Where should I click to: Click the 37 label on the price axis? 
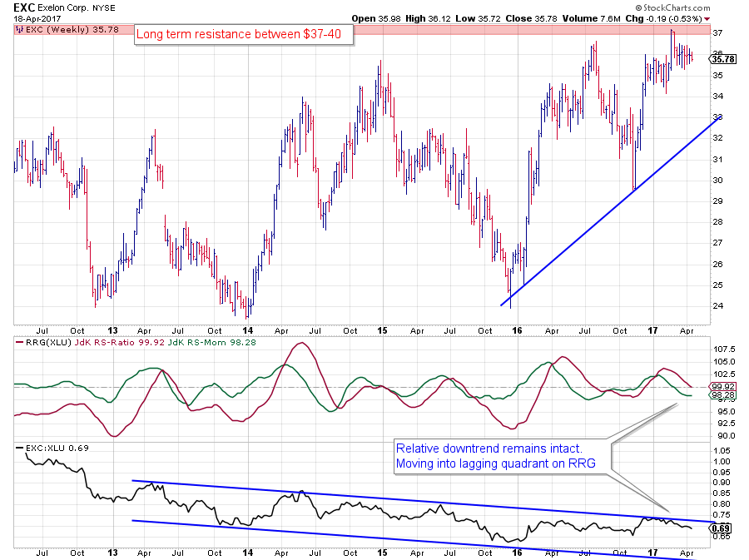[x=717, y=33]
